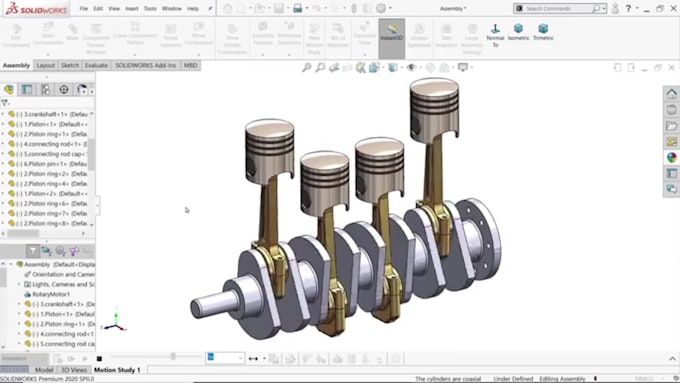Image resolution: width=680 pixels, height=383 pixels.
Task: Switch to the SOLIDWORKS Add-Ins tab
Action: (x=145, y=65)
